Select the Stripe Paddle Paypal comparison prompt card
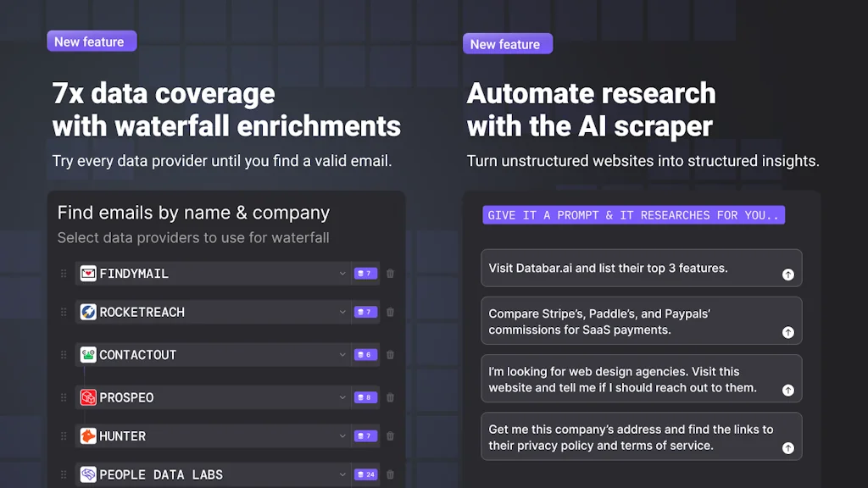 [x=641, y=321]
